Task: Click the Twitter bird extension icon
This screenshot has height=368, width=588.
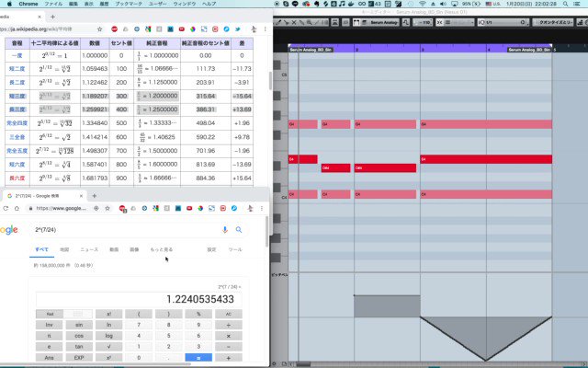Action: click(x=237, y=29)
